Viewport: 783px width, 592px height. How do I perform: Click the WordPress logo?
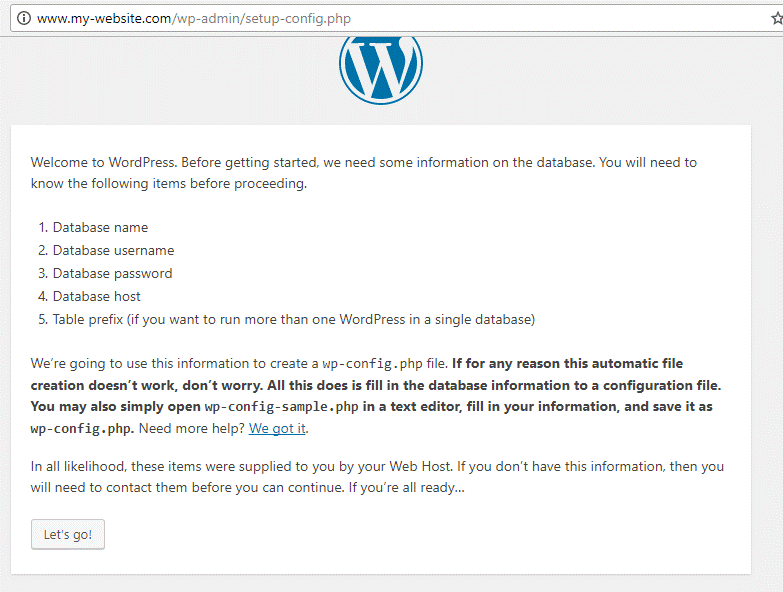click(x=381, y=68)
